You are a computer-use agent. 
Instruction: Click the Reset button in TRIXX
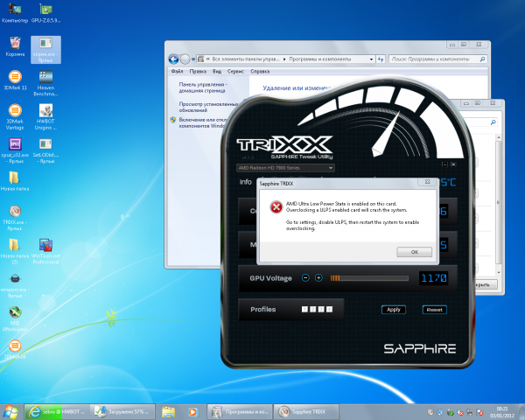point(434,310)
